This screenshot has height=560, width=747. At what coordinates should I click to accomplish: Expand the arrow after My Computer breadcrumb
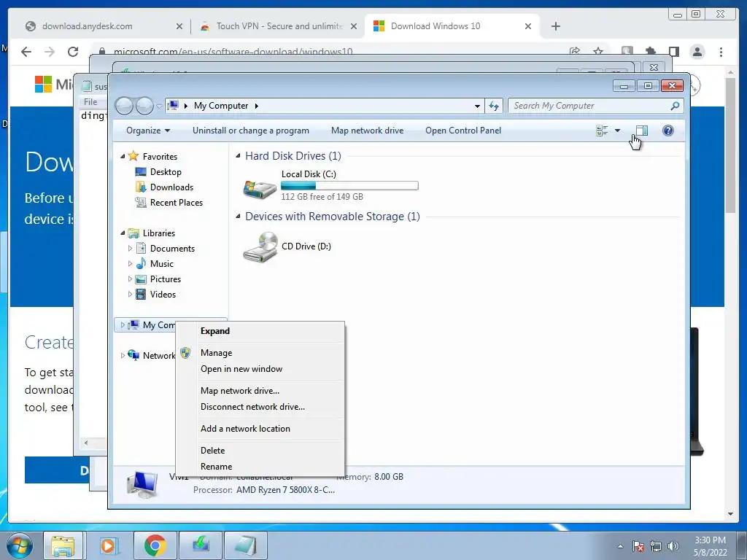[256, 106]
